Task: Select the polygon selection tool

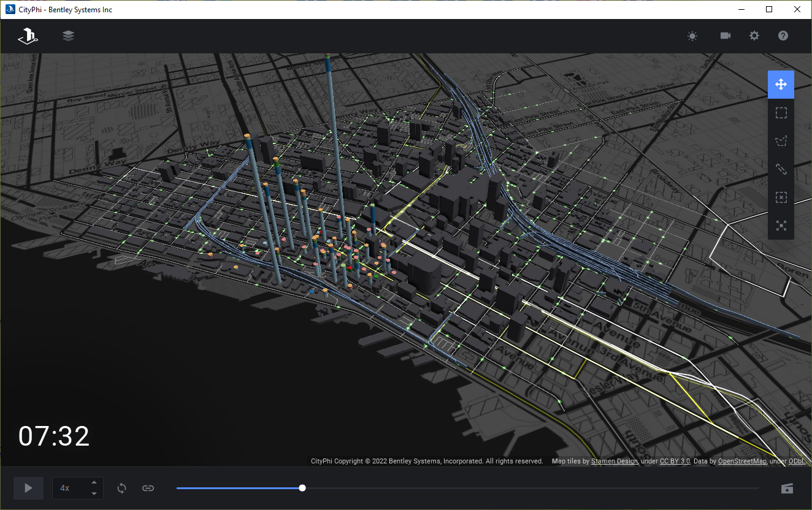Action: [x=781, y=141]
